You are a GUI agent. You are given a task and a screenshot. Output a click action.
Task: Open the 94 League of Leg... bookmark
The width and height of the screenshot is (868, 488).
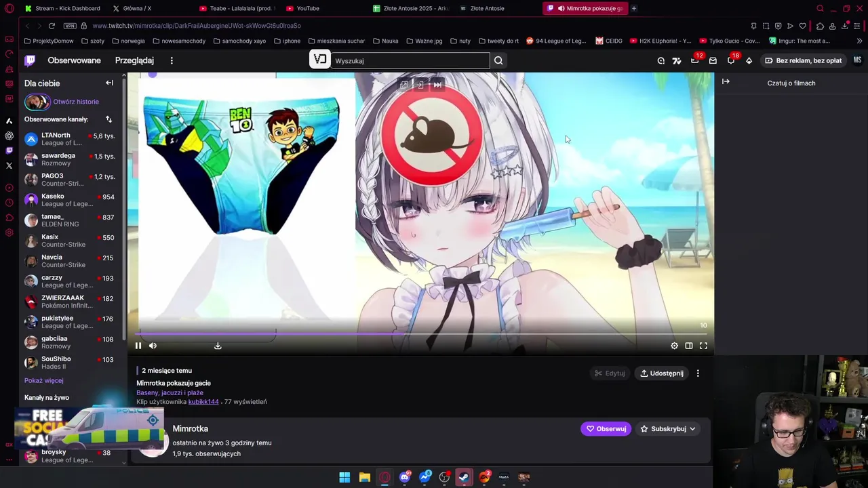[556, 41]
